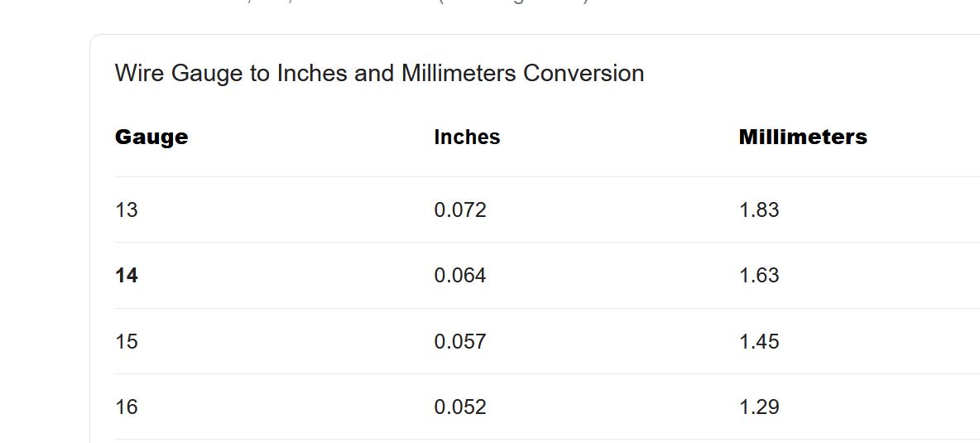Click the word 'Wire' in the title

tap(139, 73)
